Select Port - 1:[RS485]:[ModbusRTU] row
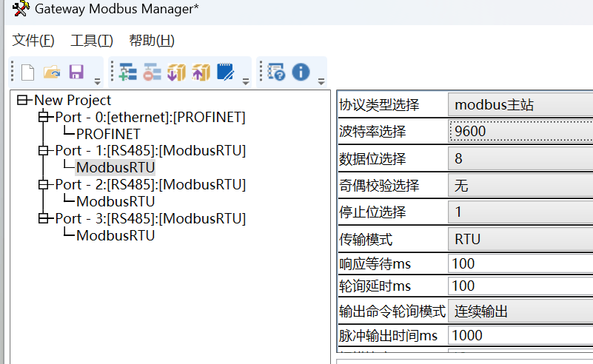Screen dimensions: 593x364 pyautogui.click(x=150, y=150)
